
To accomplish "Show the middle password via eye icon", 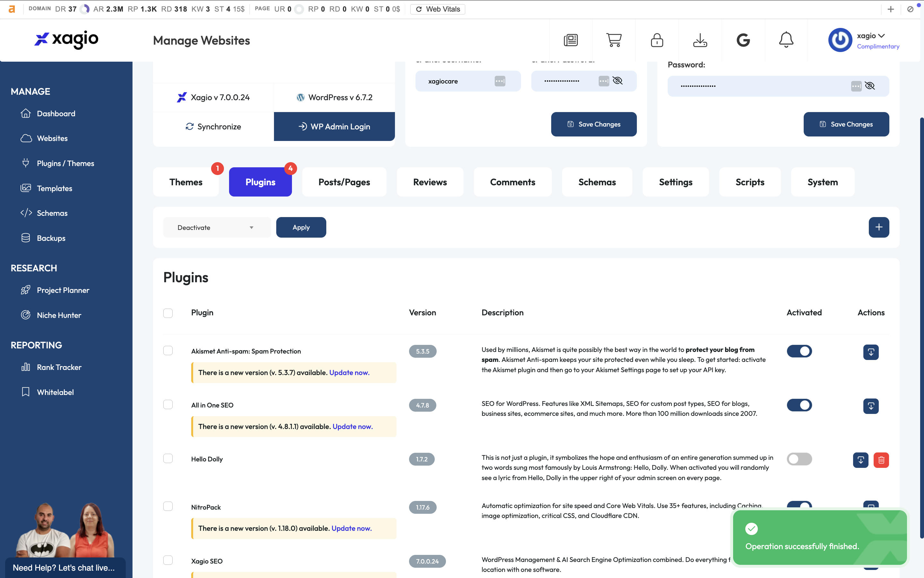I will coord(617,81).
